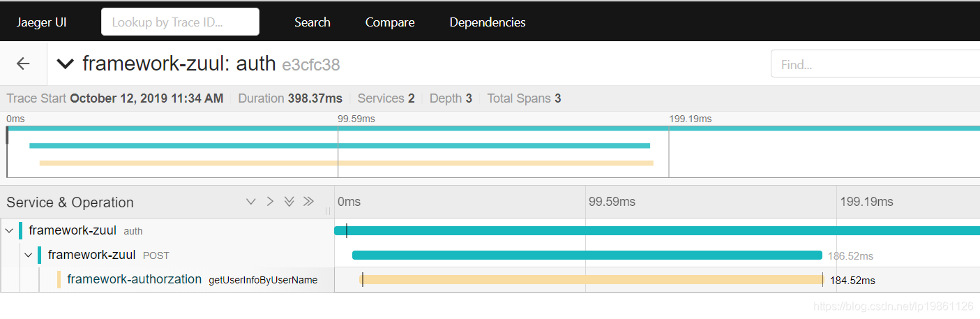Click the Services 2 text
The image size is (980, 319).
386,98
